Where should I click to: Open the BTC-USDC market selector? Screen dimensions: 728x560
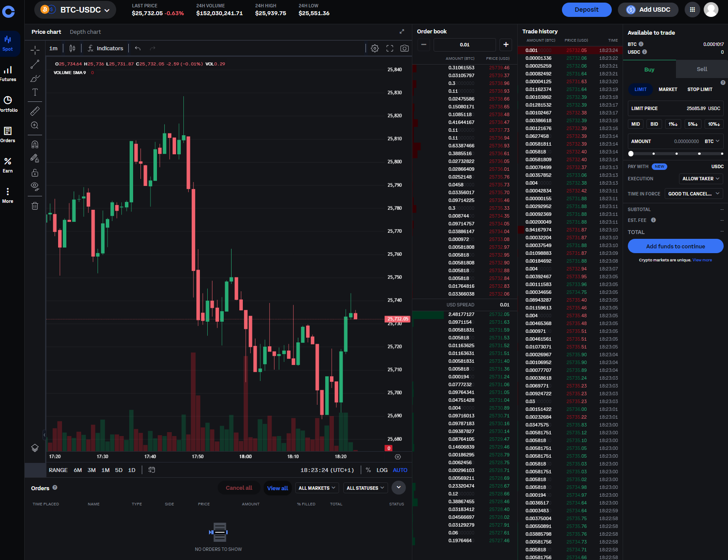pyautogui.click(x=75, y=9)
